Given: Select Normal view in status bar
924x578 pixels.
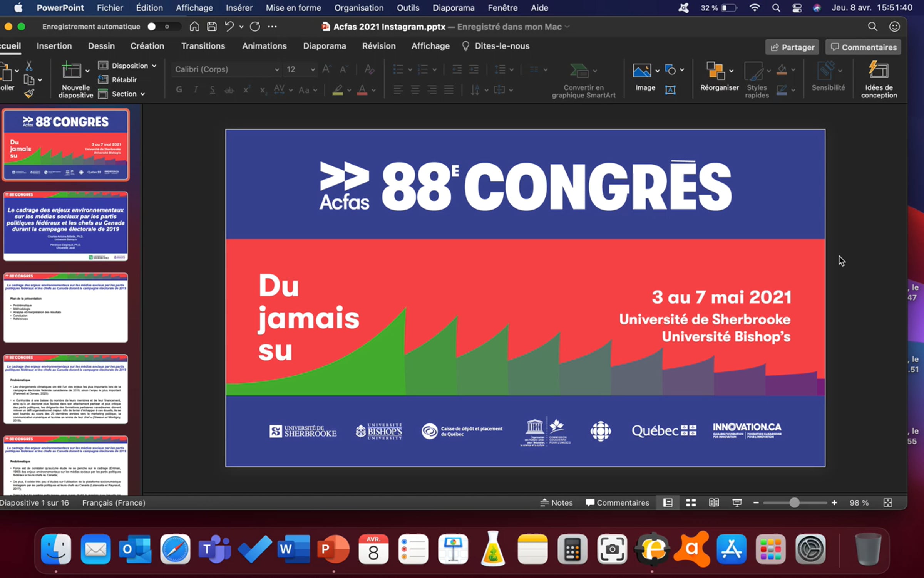Looking at the screenshot, I should coord(668,502).
